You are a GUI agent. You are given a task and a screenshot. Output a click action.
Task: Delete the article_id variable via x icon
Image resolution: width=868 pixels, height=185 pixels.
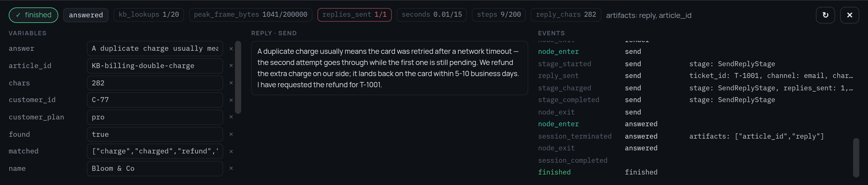(231, 66)
